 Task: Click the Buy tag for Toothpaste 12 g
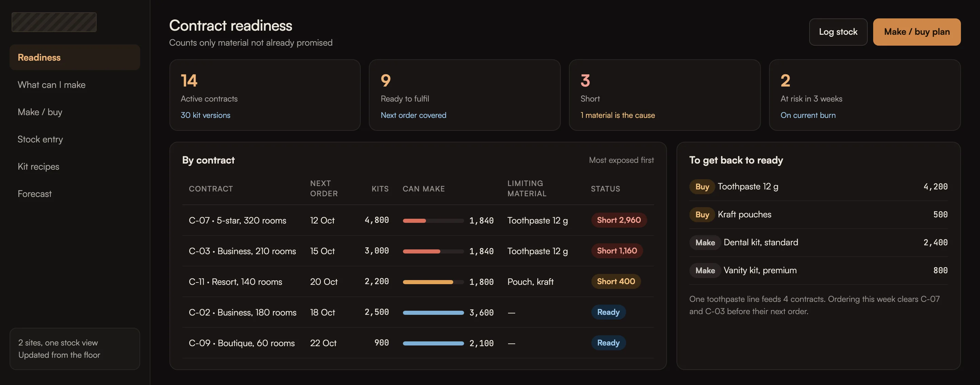coord(702,187)
